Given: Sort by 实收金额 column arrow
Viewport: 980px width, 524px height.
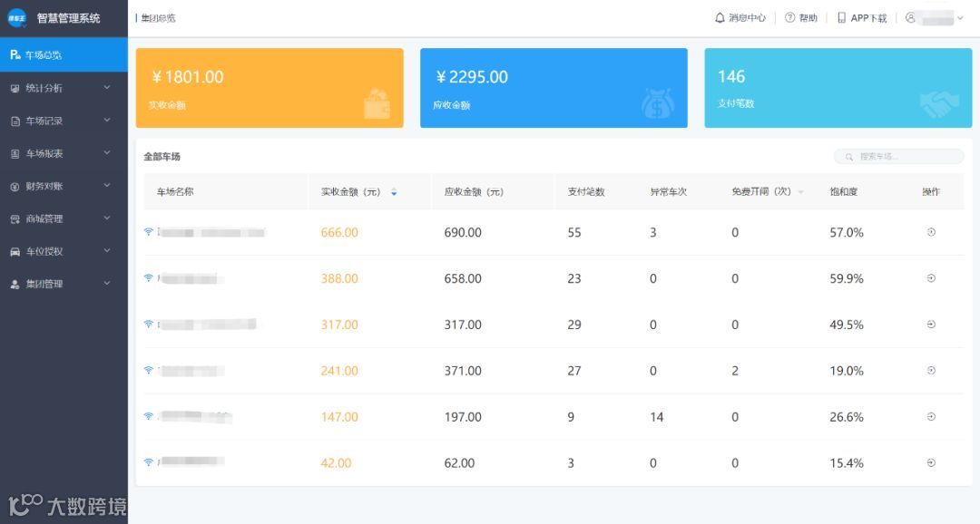Looking at the screenshot, I should click(394, 192).
